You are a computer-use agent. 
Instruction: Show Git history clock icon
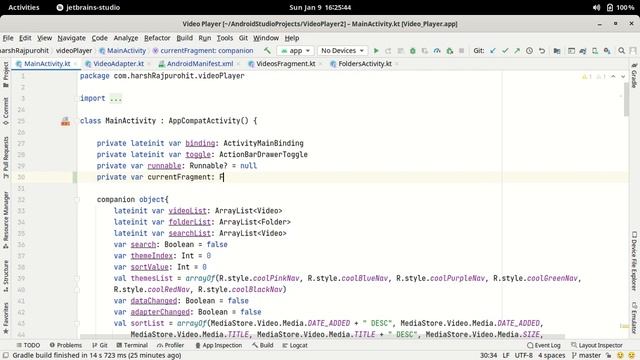tap(529, 51)
